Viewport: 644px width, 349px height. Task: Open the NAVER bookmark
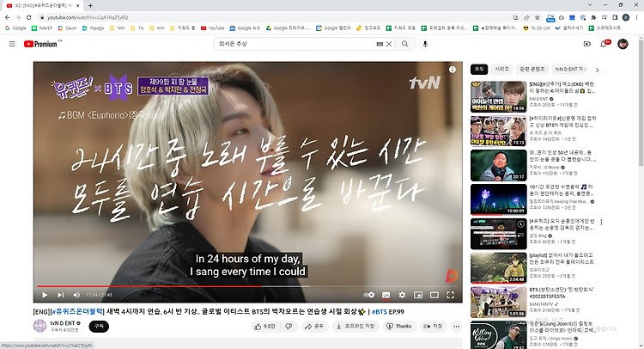click(42, 28)
